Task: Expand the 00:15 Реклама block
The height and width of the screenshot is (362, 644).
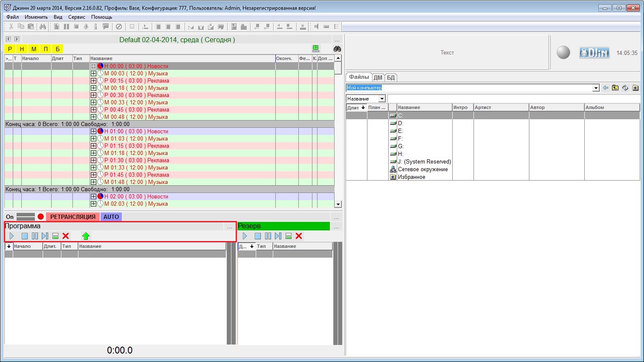Action: [x=93, y=80]
